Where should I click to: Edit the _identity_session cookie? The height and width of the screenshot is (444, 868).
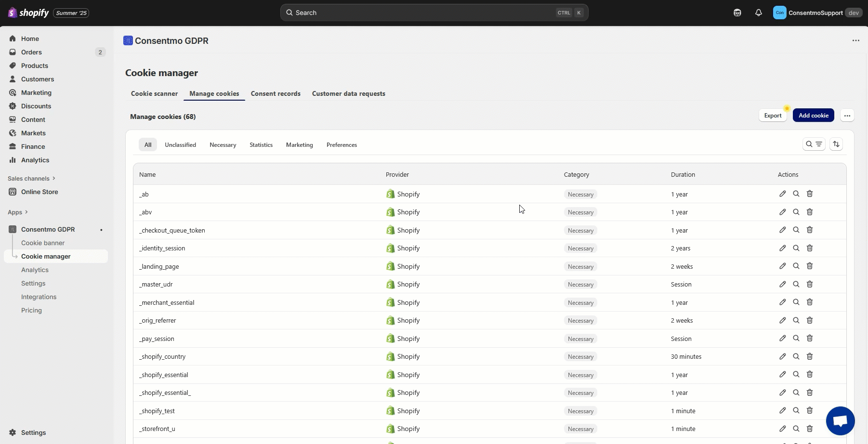coord(783,248)
